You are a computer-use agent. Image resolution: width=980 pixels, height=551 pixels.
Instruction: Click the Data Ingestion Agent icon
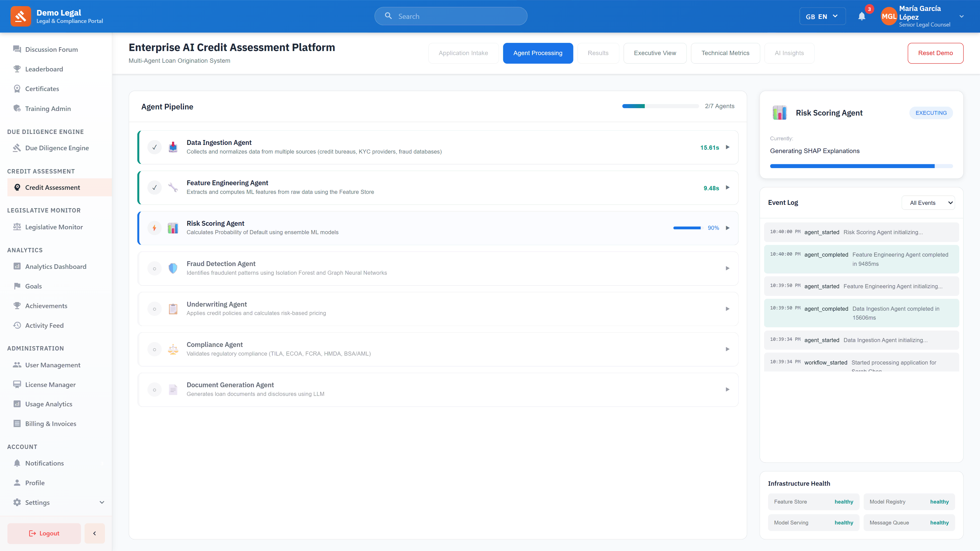point(173,147)
